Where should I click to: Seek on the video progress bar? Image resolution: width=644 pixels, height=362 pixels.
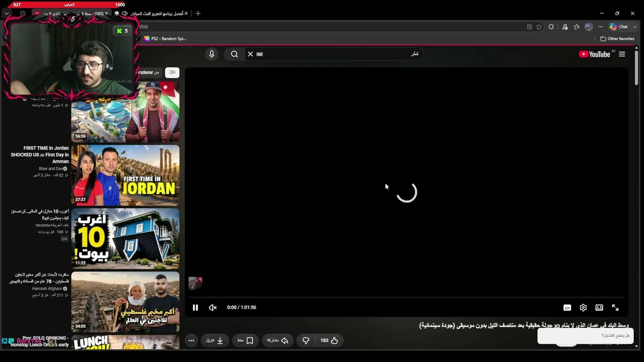click(x=407, y=298)
